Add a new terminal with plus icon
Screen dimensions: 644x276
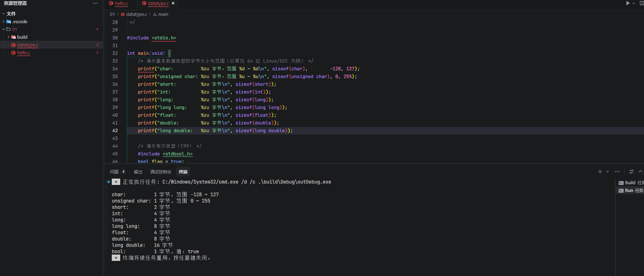click(x=600, y=172)
